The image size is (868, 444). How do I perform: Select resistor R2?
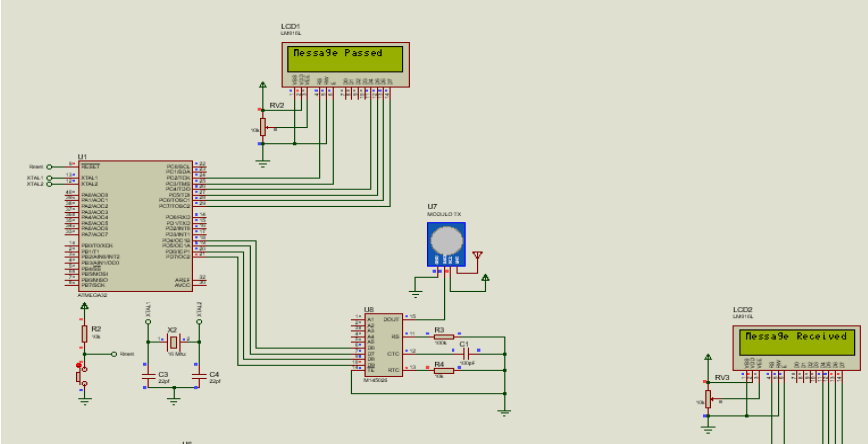tap(84, 333)
